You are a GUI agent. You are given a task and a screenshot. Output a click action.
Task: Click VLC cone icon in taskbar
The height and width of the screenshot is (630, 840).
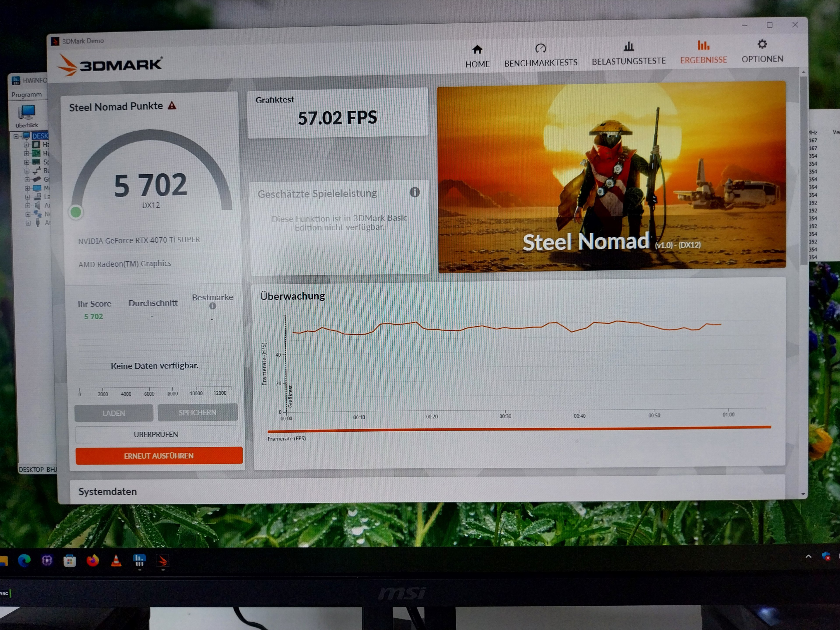116,560
